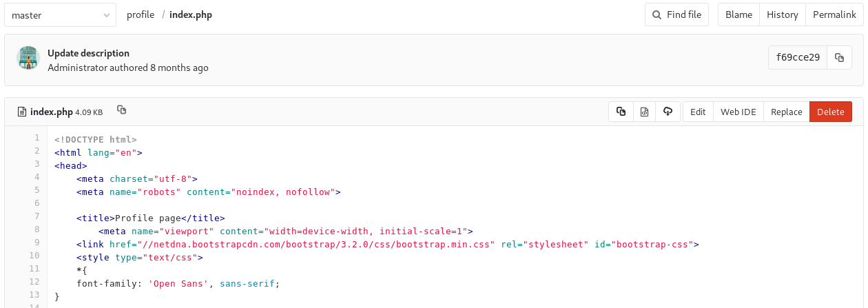Copy file contents to clipboard

tap(621, 112)
